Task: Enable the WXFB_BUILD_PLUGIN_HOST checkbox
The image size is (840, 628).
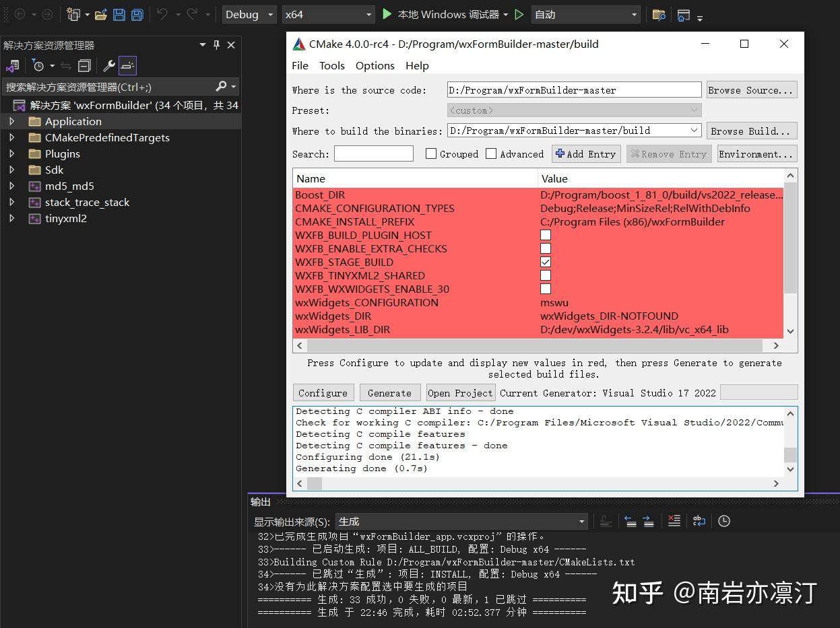Action: [x=546, y=235]
